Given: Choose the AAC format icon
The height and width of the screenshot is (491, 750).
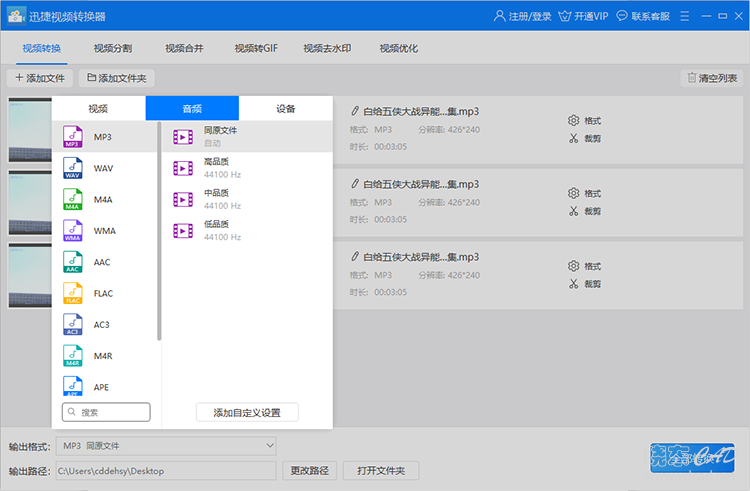Looking at the screenshot, I should [x=73, y=262].
